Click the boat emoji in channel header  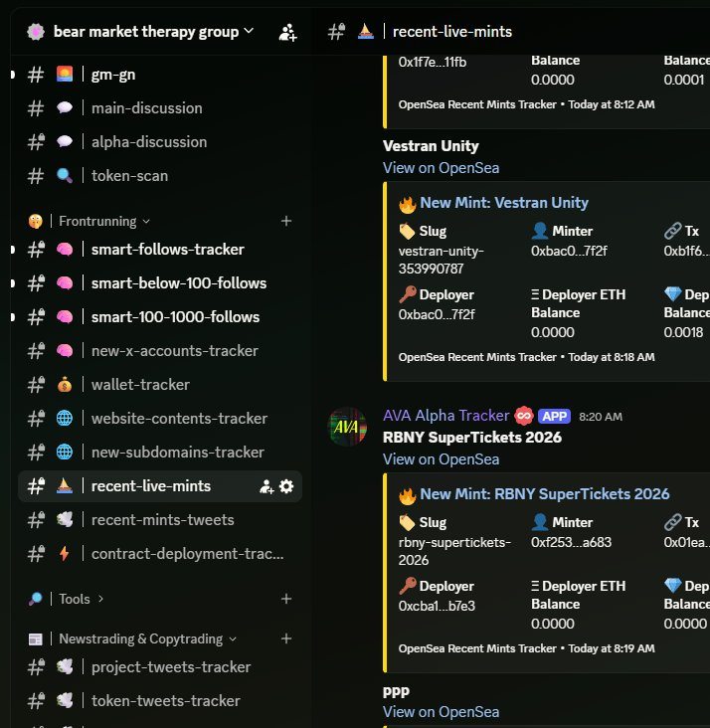pos(366,32)
